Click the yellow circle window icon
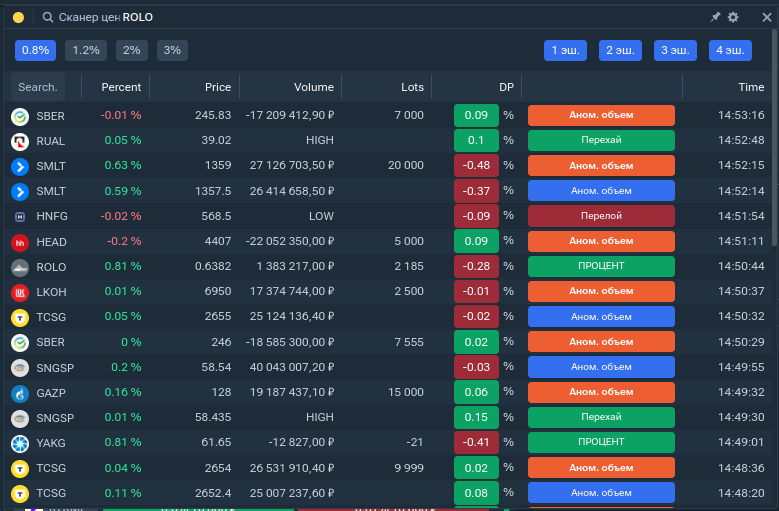779x511 pixels. click(x=18, y=17)
